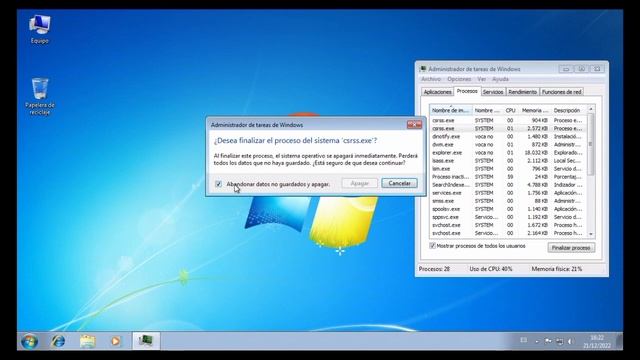Select the sppsvc.exe process

(x=508, y=217)
